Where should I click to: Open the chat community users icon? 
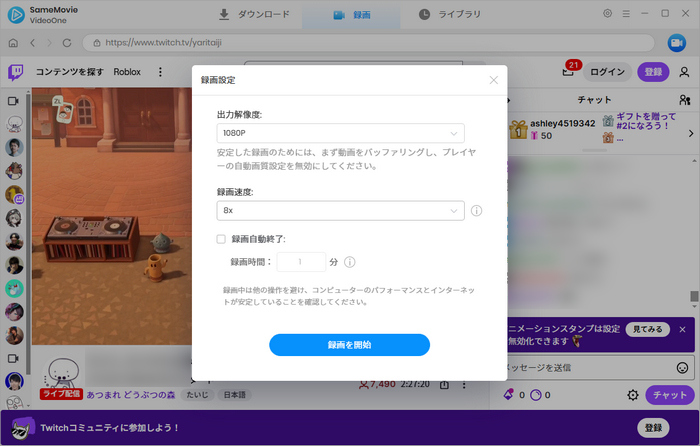point(684,100)
